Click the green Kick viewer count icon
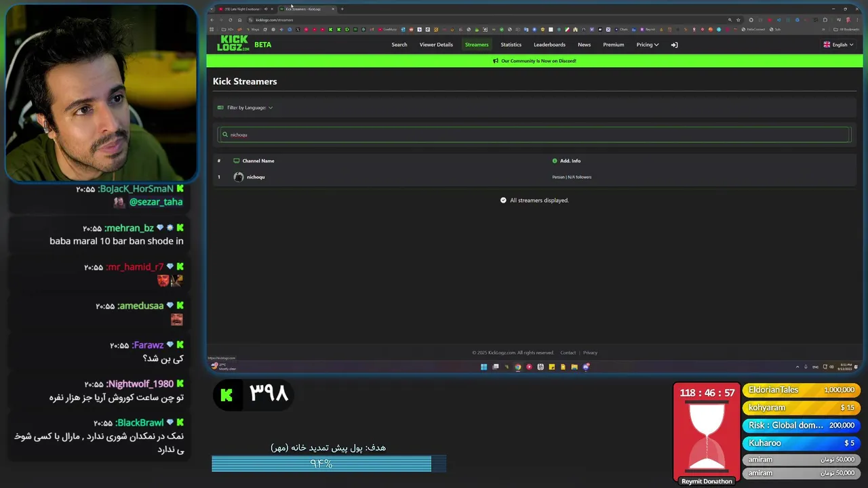 click(x=226, y=396)
